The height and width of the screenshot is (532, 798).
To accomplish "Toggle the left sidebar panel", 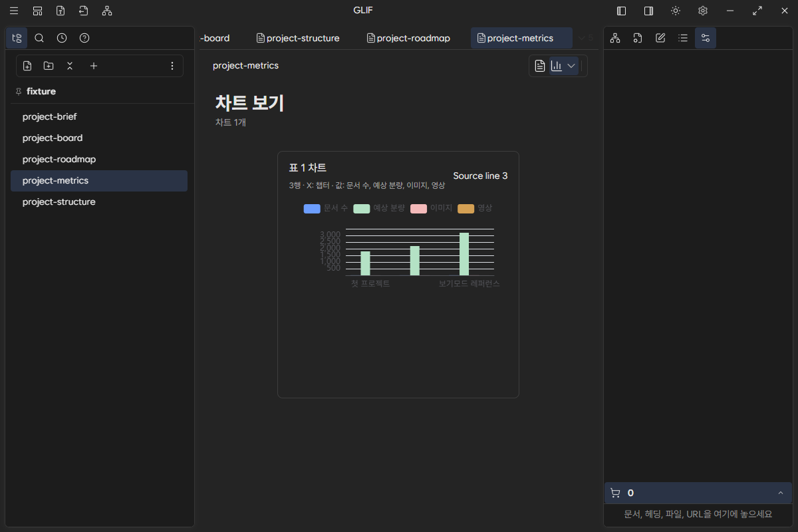I will pos(622,11).
